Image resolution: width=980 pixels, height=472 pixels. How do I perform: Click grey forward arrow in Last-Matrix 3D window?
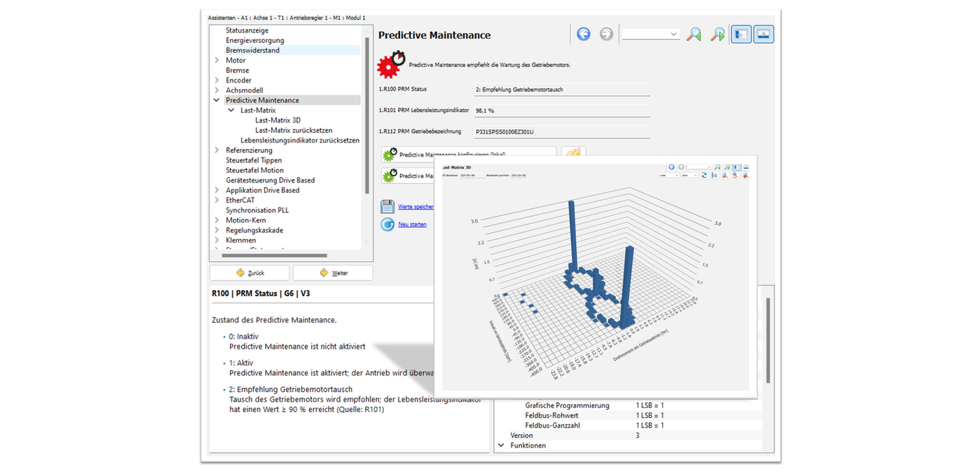(x=681, y=168)
